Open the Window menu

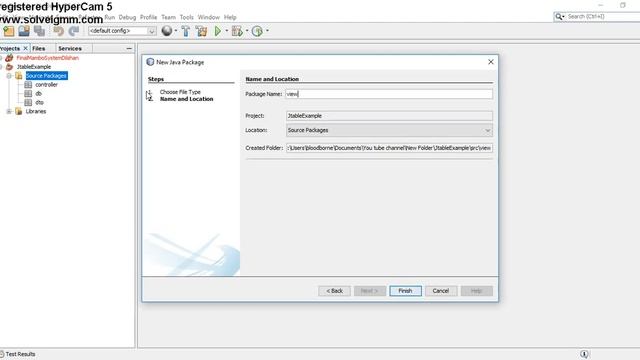coord(209,17)
